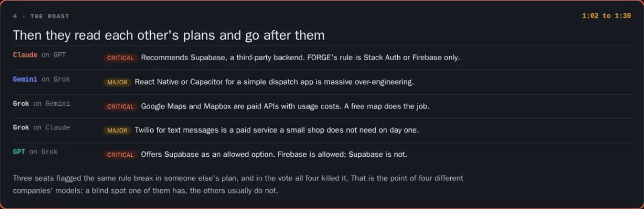
Task: Click the orange Claude name in first row
Action: (x=25, y=55)
